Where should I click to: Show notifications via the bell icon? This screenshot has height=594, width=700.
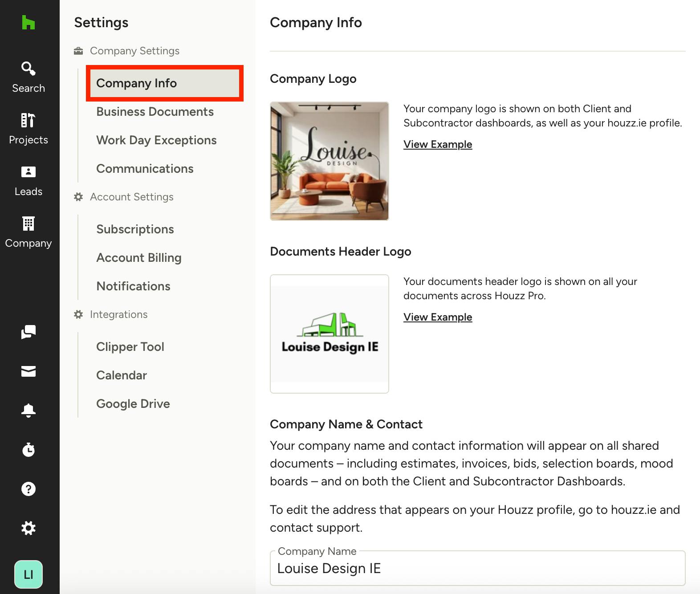pos(28,411)
